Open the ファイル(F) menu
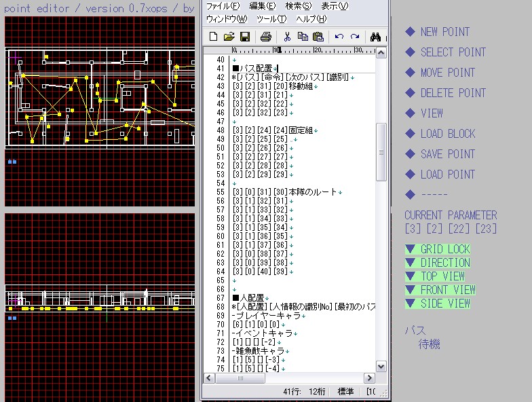 pyautogui.click(x=223, y=6)
